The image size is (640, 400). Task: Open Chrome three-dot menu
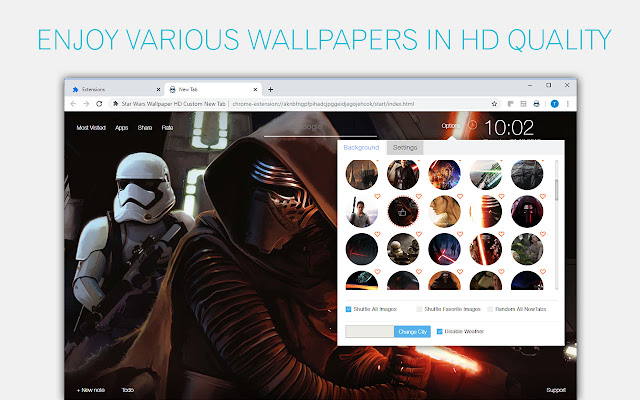pyautogui.click(x=568, y=104)
